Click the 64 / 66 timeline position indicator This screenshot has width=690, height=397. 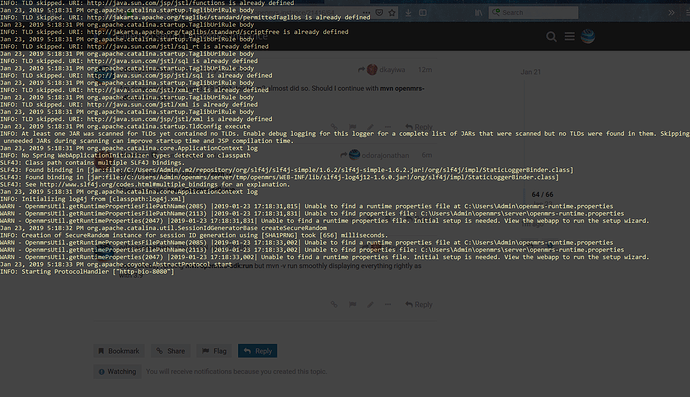click(542, 194)
